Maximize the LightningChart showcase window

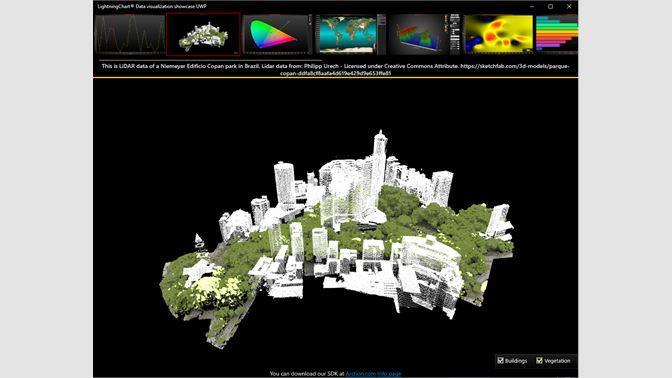pyautogui.click(x=550, y=6)
